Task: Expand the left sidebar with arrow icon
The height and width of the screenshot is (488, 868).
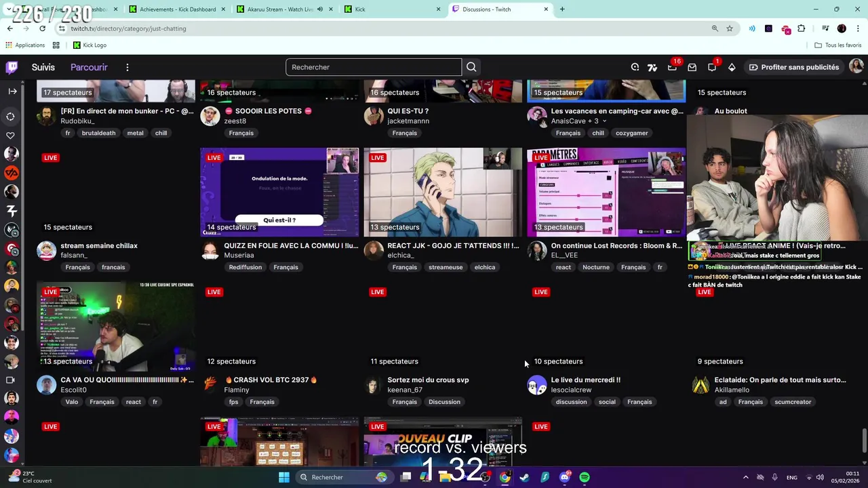Action: click(x=12, y=91)
